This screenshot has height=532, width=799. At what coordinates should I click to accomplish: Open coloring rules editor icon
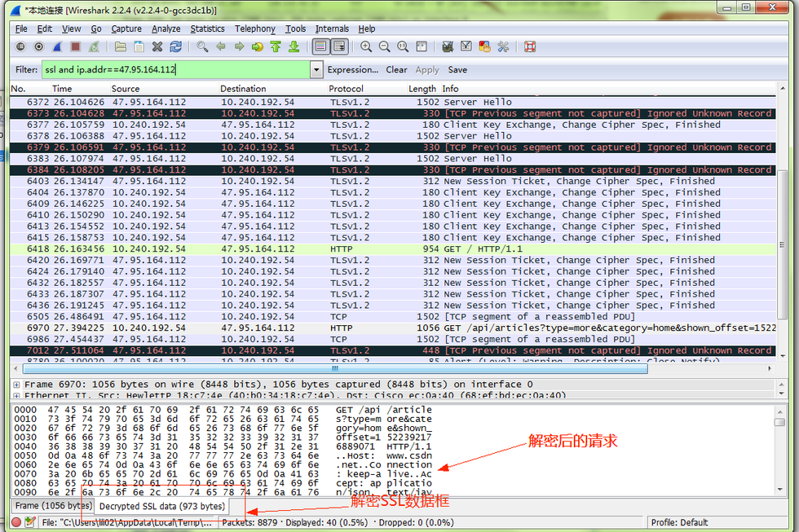point(484,46)
